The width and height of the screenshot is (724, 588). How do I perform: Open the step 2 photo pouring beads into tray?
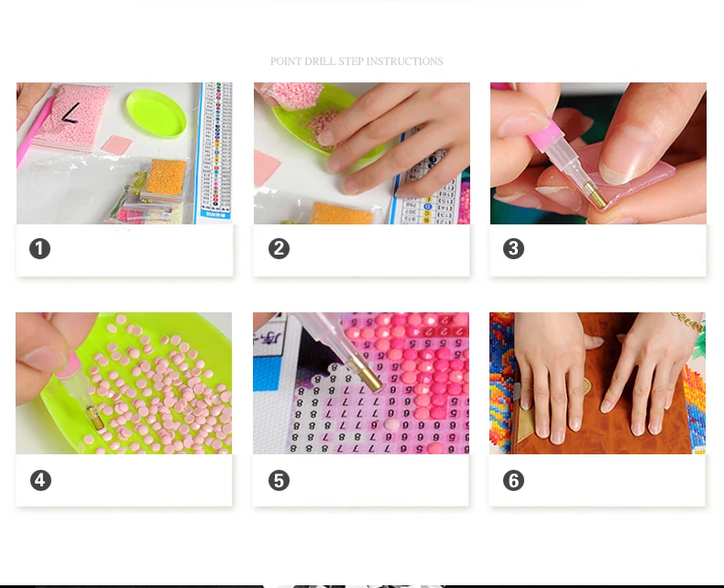361,153
